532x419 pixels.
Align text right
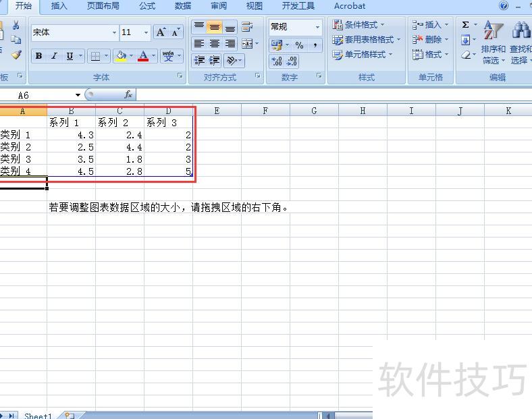point(230,43)
